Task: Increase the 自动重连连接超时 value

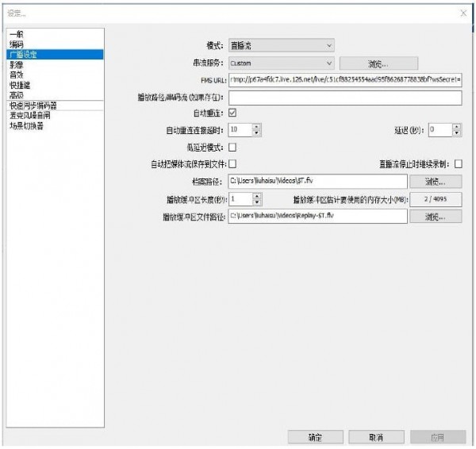Action: click(x=256, y=127)
